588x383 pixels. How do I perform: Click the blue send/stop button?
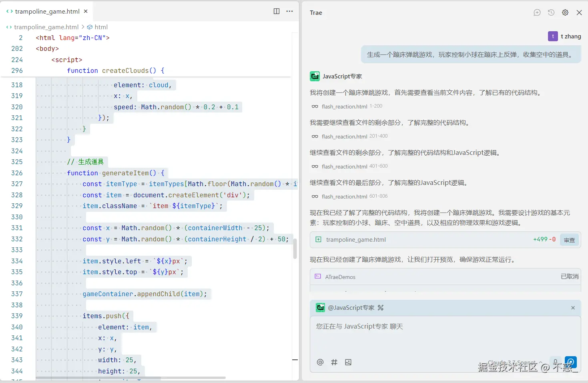click(571, 362)
